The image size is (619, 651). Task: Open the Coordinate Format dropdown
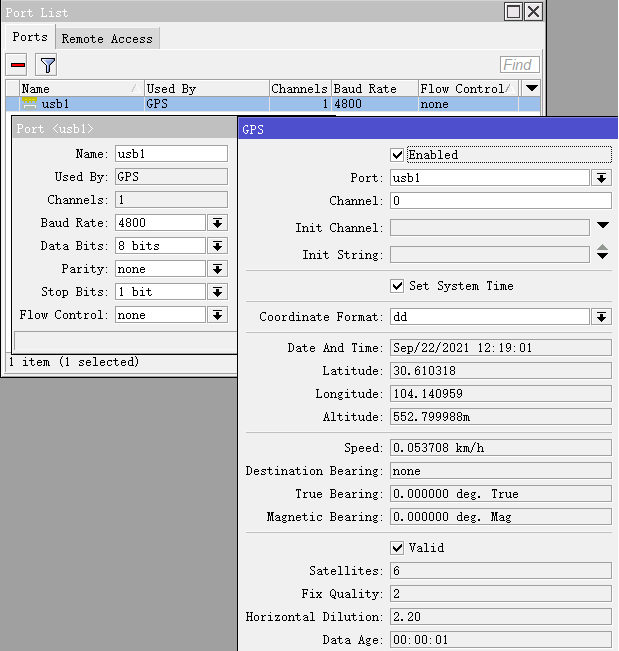click(x=601, y=317)
